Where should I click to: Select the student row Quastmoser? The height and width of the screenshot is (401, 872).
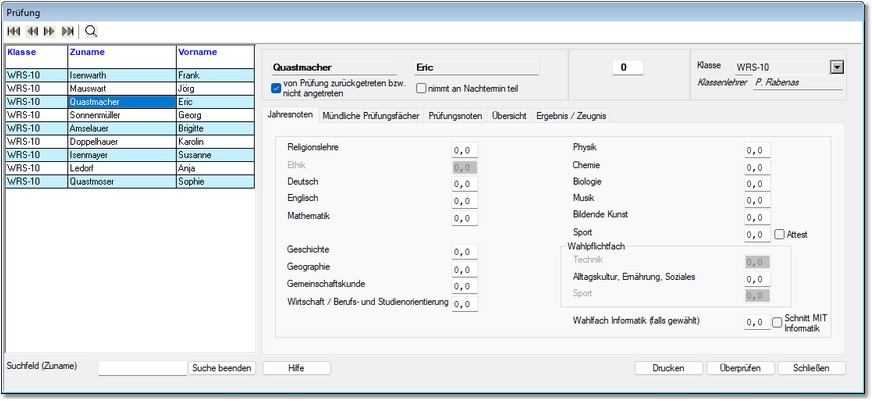click(x=130, y=182)
